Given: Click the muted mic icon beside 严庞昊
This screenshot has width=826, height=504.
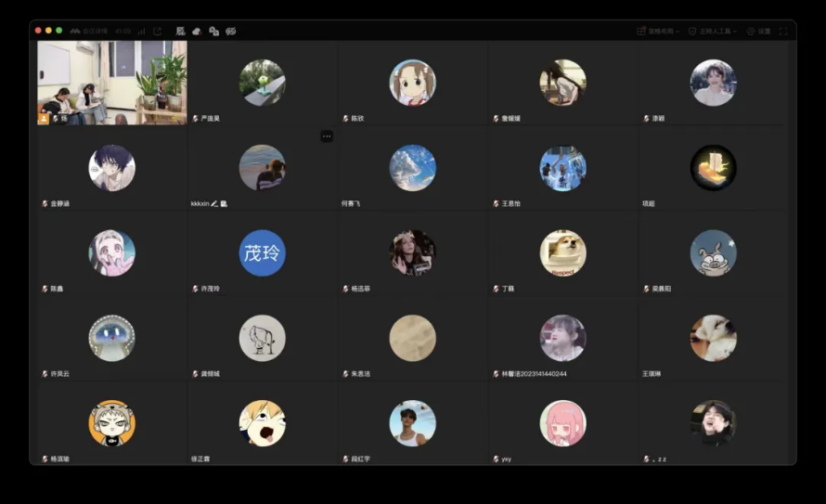Looking at the screenshot, I should tap(195, 119).
